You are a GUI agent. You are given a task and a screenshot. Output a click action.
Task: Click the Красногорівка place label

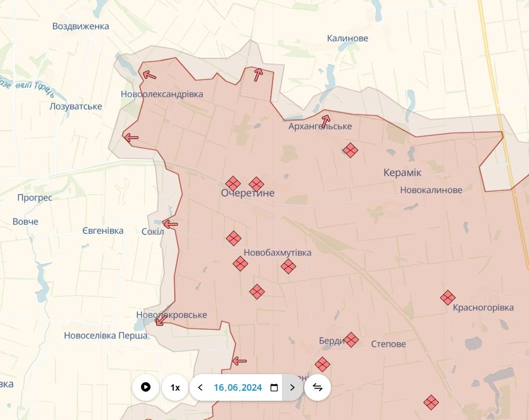(483, 308)
